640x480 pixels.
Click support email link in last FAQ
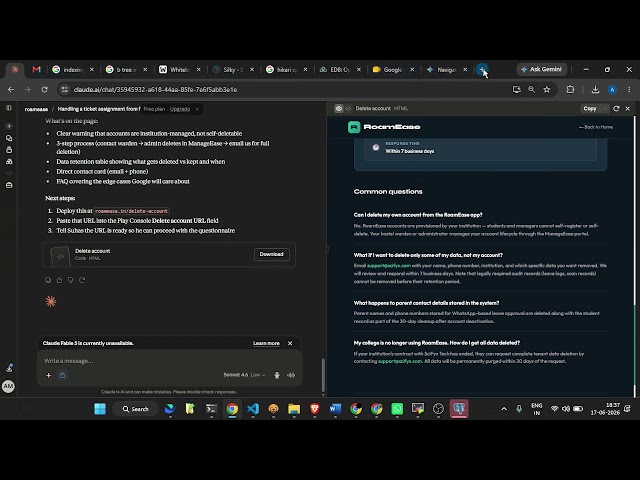[400, 361]
